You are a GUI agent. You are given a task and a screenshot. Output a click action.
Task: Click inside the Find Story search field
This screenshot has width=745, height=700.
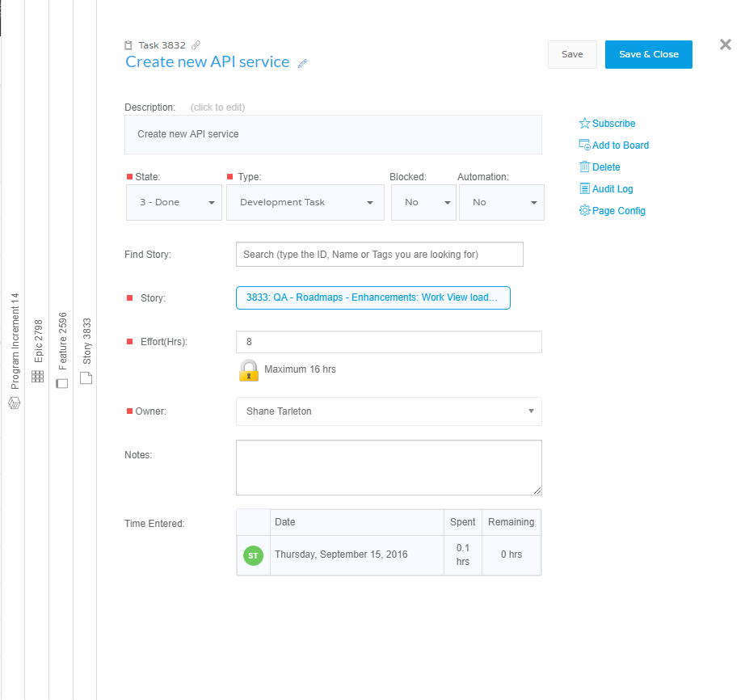pos(378,254)
